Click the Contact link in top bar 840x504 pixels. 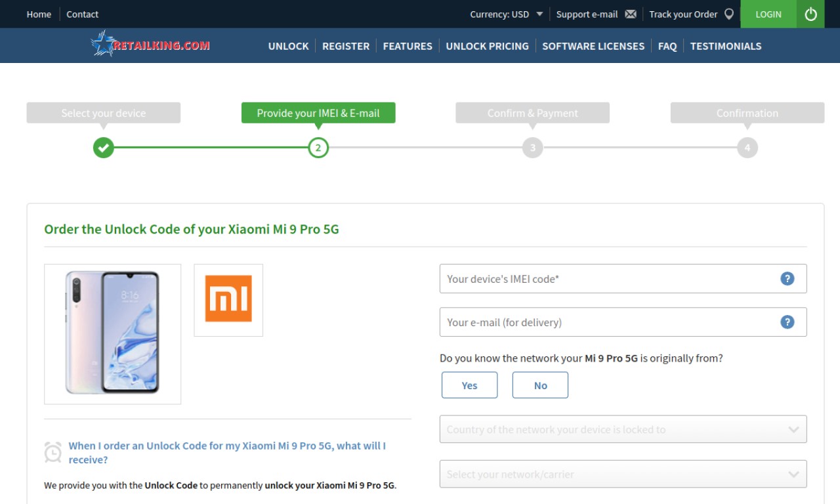click(x=82, y=14)
